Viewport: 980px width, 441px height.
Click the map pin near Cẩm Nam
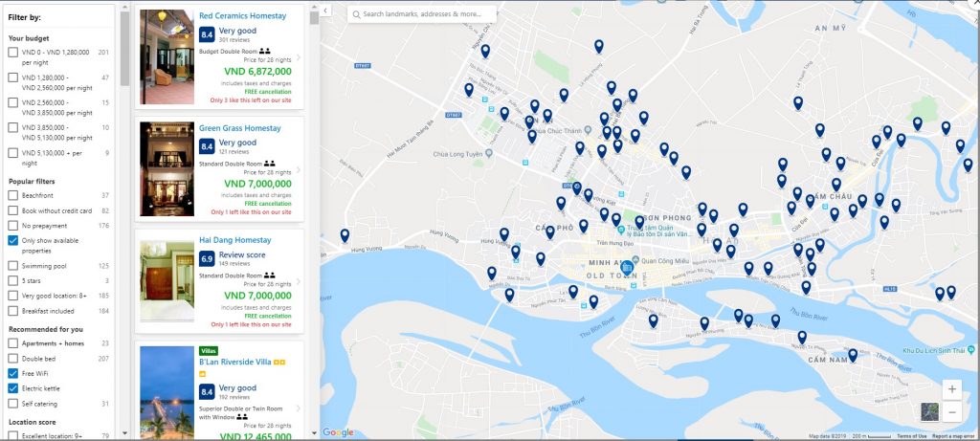(x=853, y=355)
